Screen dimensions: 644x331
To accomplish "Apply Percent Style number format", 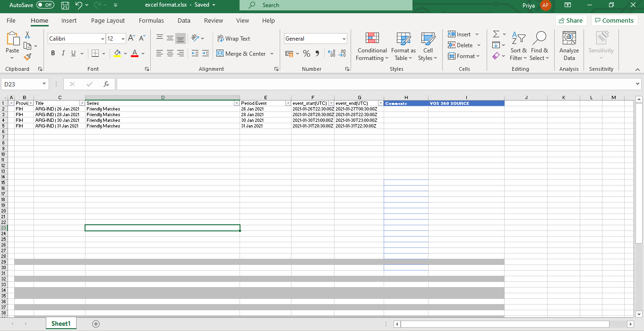I will click(306, 53).
